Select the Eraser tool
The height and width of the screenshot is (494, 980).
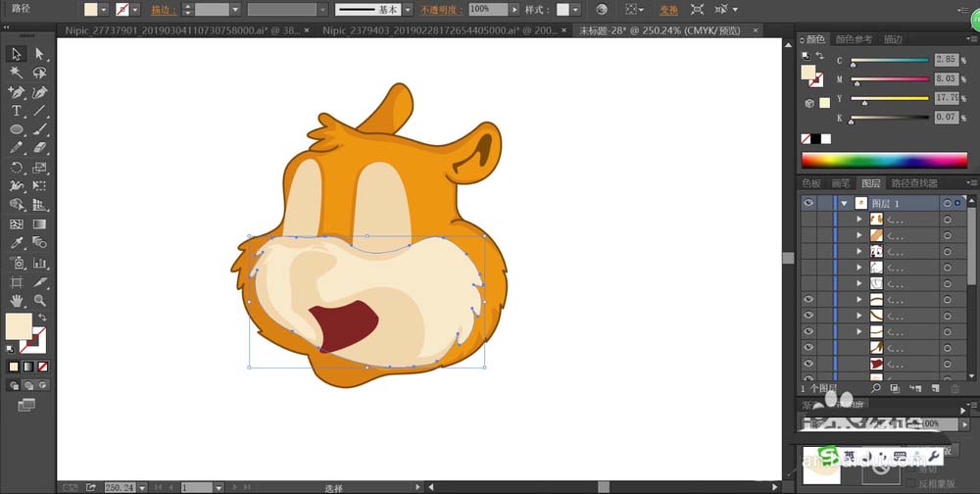(40, 148)
